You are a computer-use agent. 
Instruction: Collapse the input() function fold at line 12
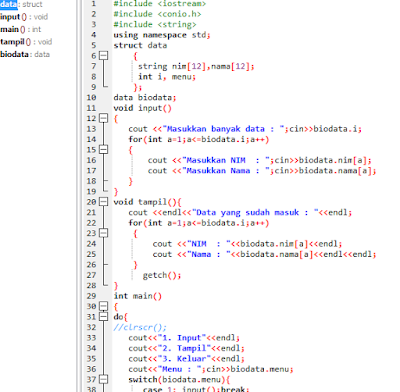104,118
